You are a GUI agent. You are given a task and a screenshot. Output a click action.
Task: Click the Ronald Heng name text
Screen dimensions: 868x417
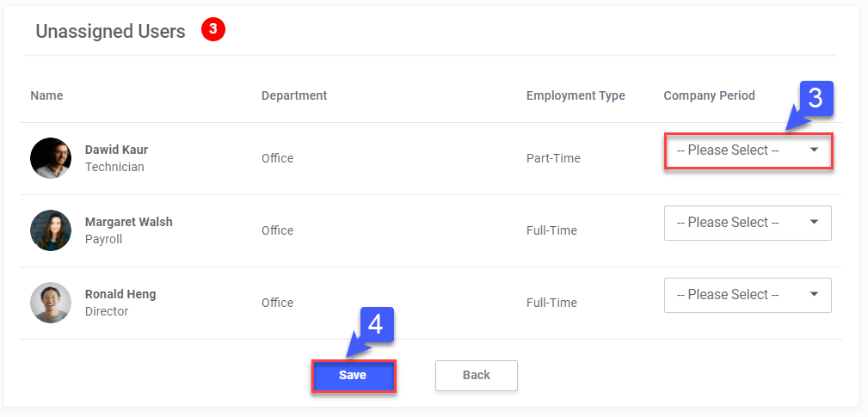(120, 294)
